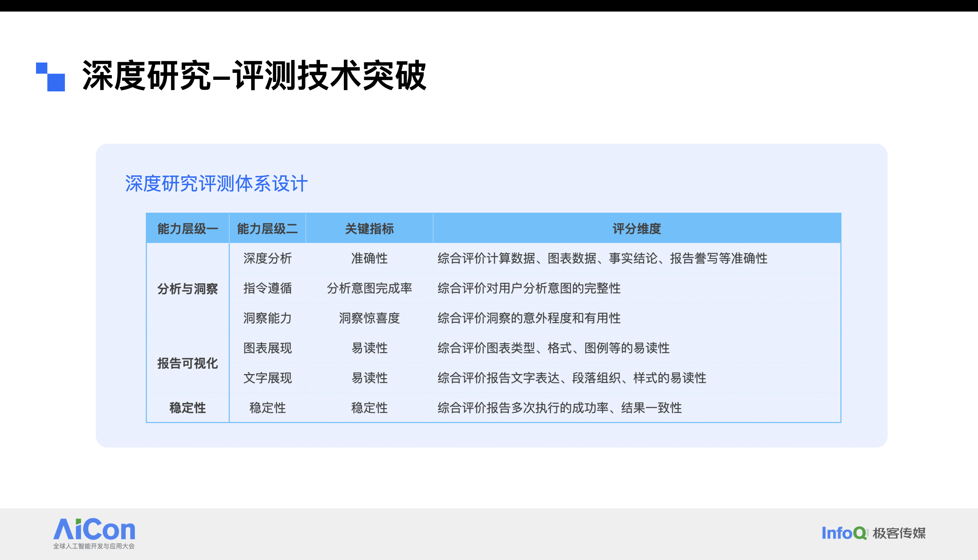
Task: Click the 文字展现 cell
Action: click(267, 378)
